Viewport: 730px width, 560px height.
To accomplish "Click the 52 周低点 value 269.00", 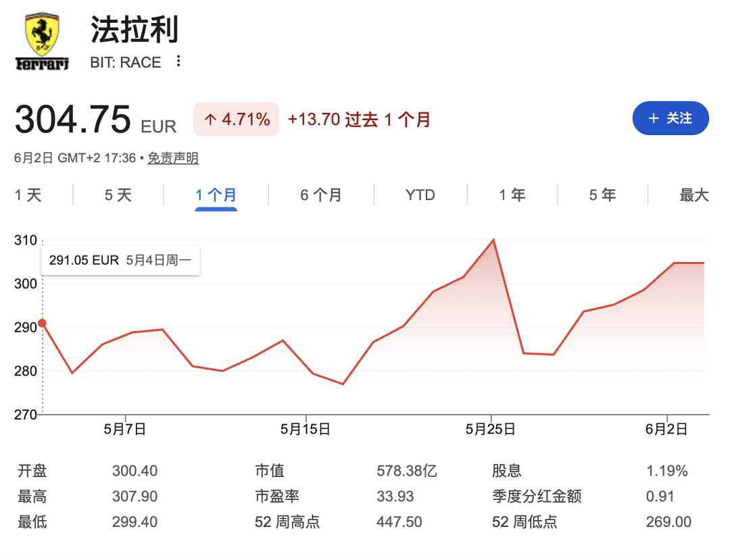I will (668, 522).
